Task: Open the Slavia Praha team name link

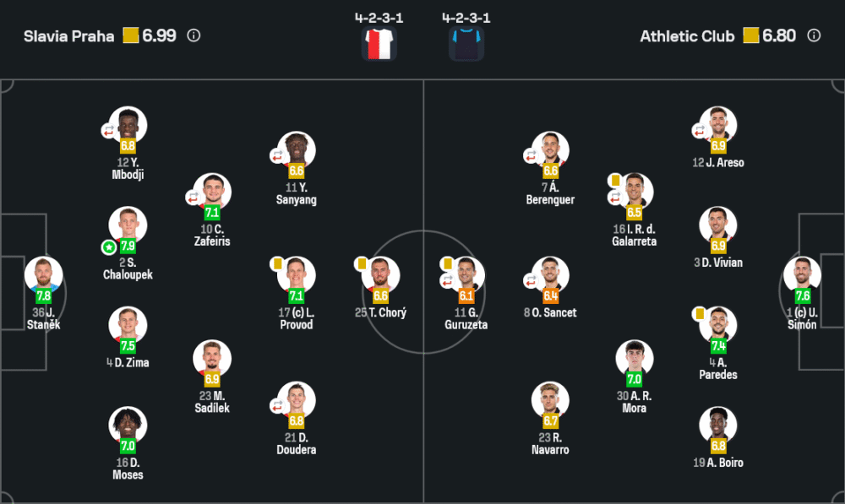Action: tap(68, 36)
